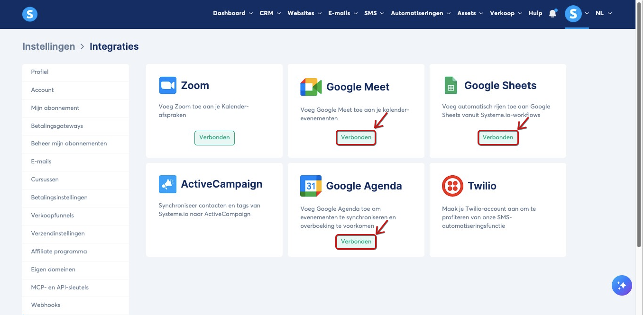Open the Hulp menu item
This screenshot has width=644, height=315.
pos(535,13)
